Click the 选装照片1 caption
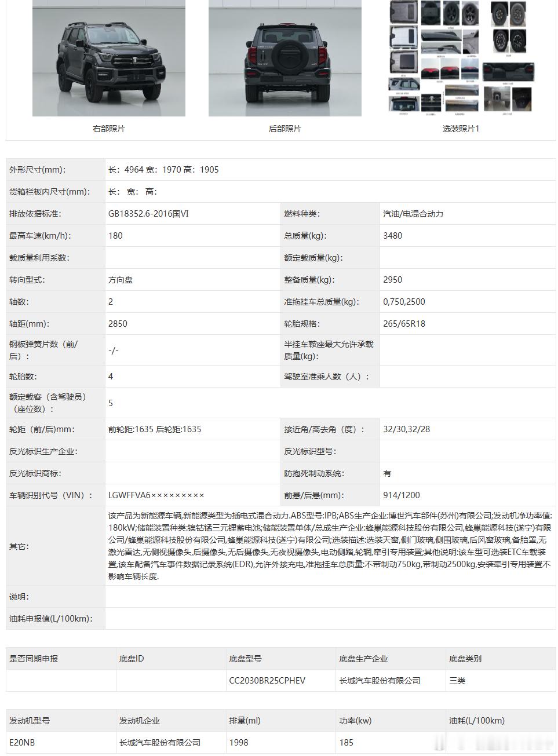558x756 pixels. (461, 129)
